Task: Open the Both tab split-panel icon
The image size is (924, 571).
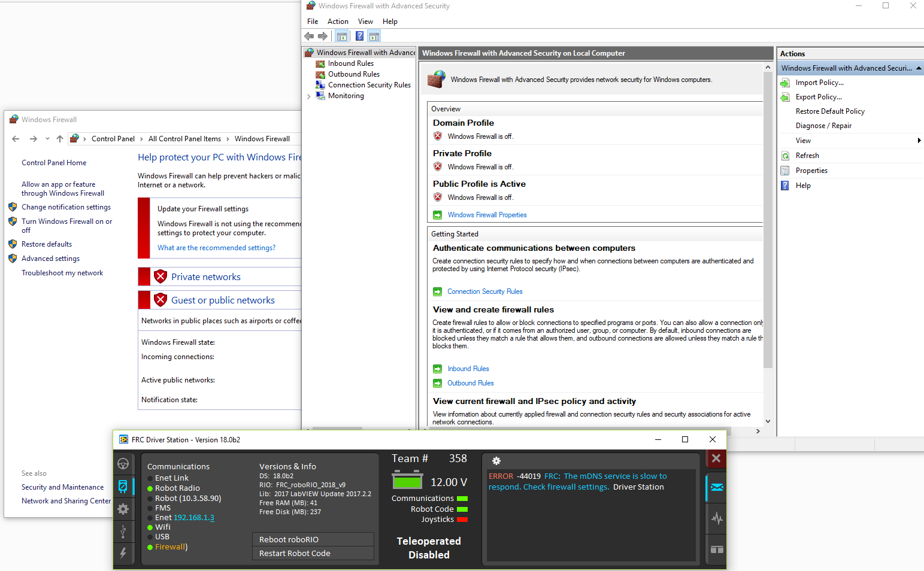Action: point(717,549)
